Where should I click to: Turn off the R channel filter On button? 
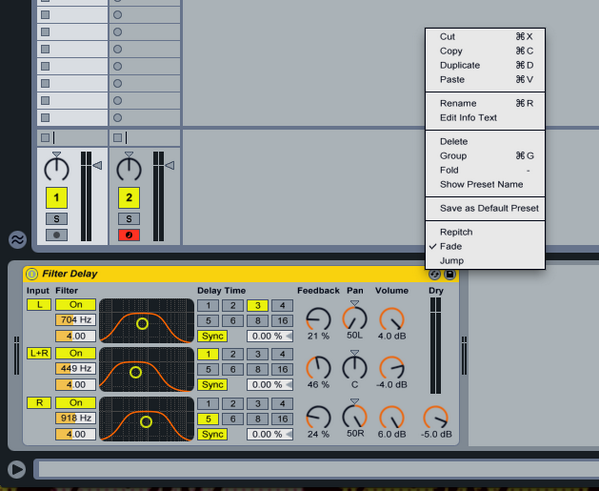[x=76, y=403]
